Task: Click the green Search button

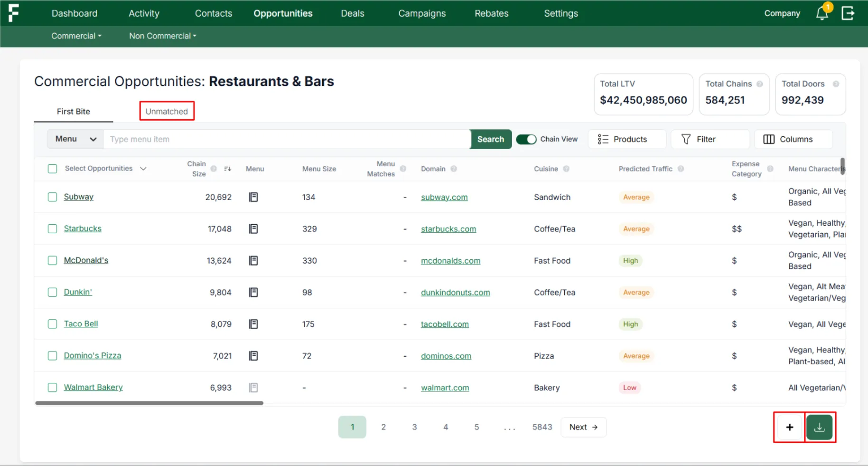Action: click(491, 139)
